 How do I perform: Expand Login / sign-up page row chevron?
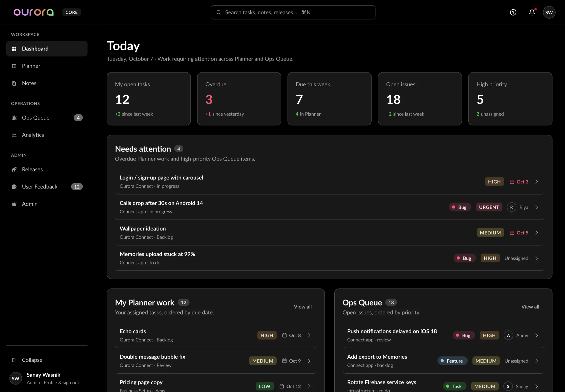point(537,182)
